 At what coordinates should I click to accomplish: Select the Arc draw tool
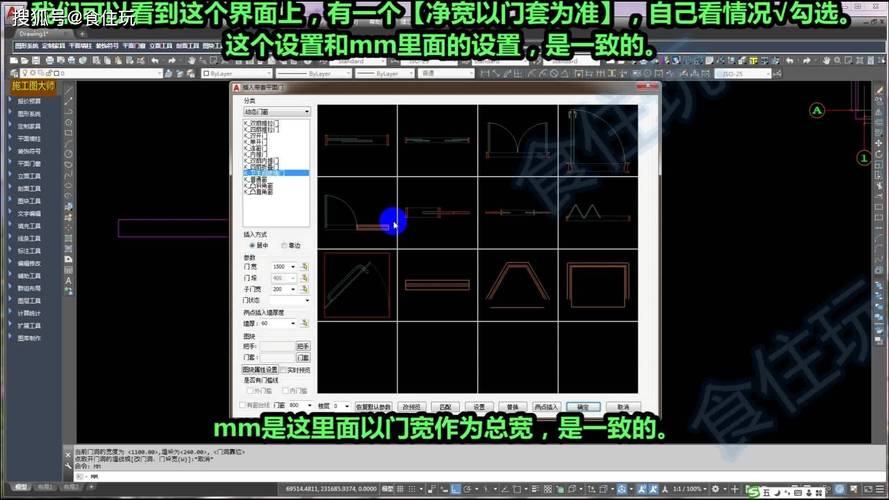click(x=69, y=144)
